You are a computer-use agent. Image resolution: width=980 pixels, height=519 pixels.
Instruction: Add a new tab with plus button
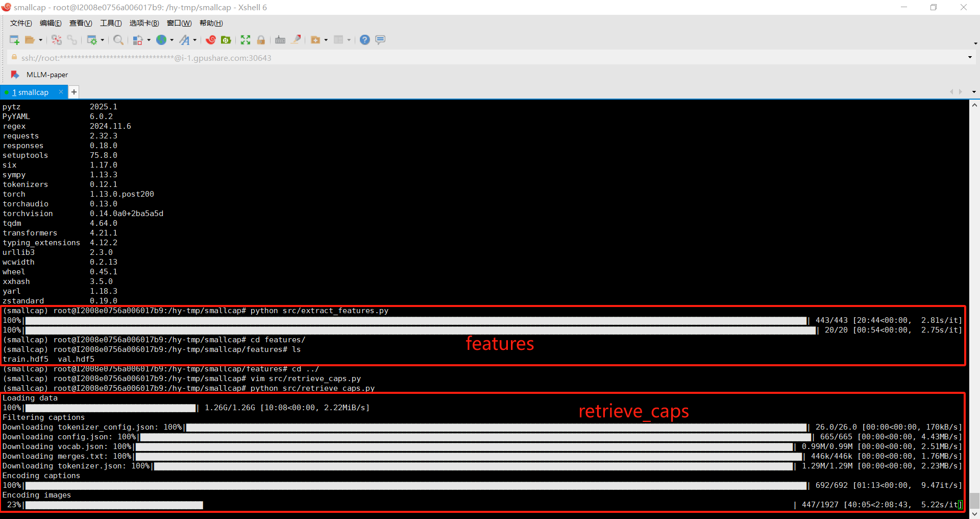74,92
